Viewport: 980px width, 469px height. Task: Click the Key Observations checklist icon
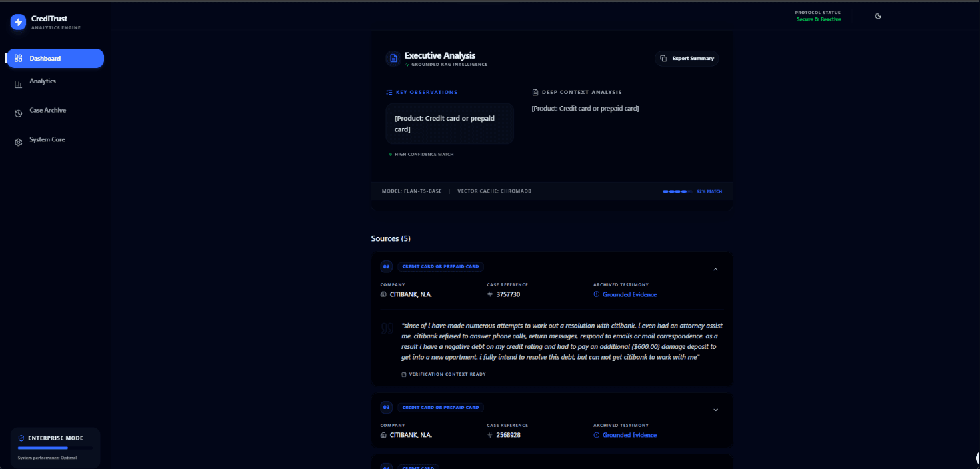[x=389, y=93]
